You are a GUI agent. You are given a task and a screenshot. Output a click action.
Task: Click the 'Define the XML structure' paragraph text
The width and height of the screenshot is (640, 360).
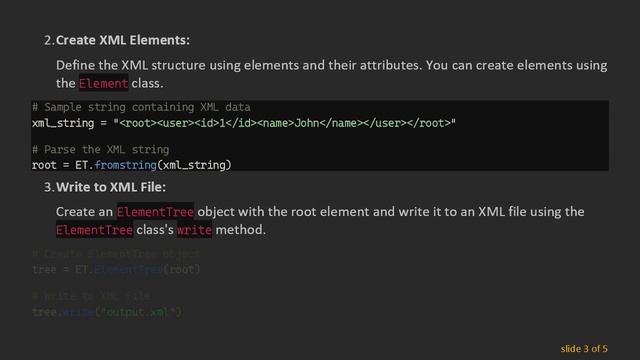331,74
